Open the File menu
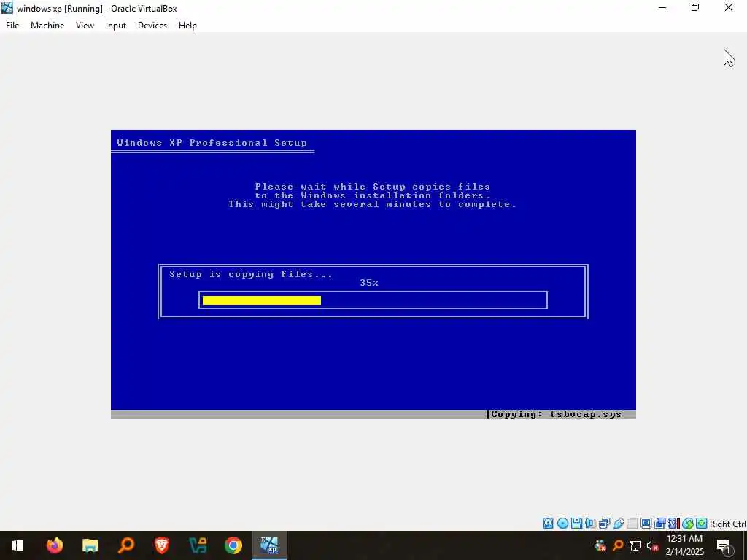The image size is (747, 560). [12, 26]
